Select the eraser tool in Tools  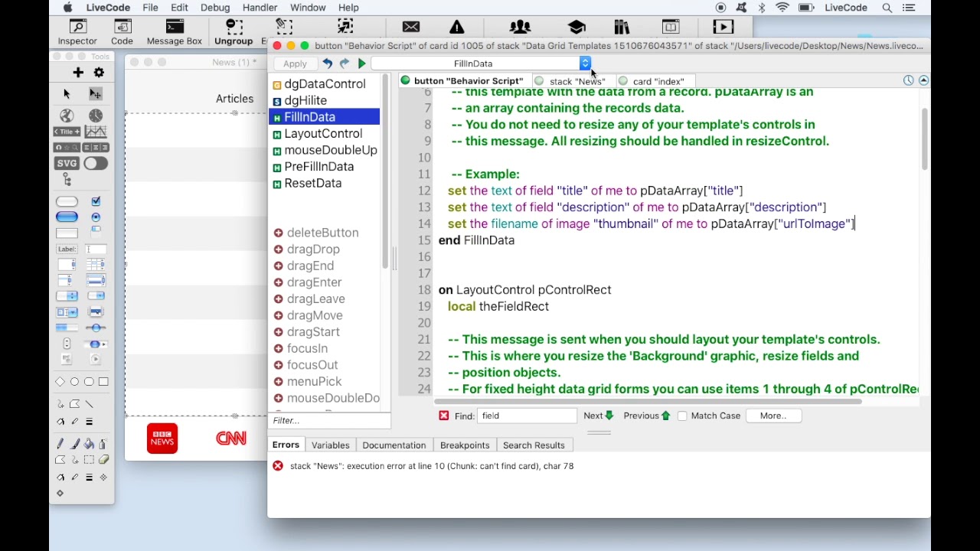pos(104,460)
